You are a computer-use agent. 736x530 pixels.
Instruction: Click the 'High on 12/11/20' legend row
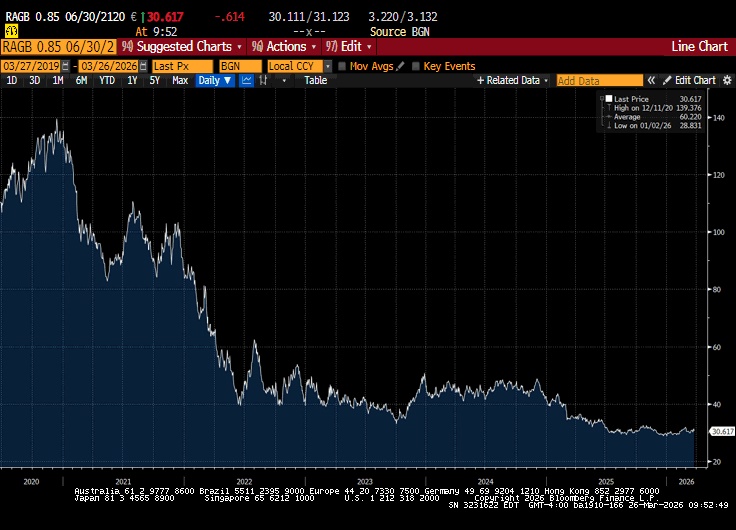coord(654,108)
